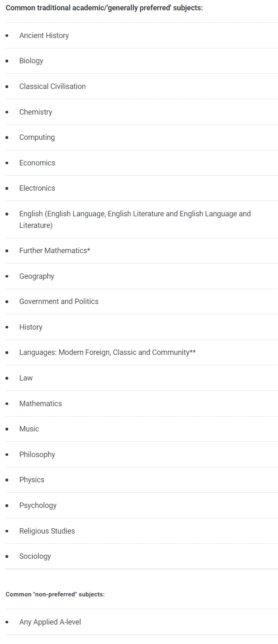Click the Ancient History list item
Image resolution: width=278 pixels, height=644 pixels.
[44, 36]
